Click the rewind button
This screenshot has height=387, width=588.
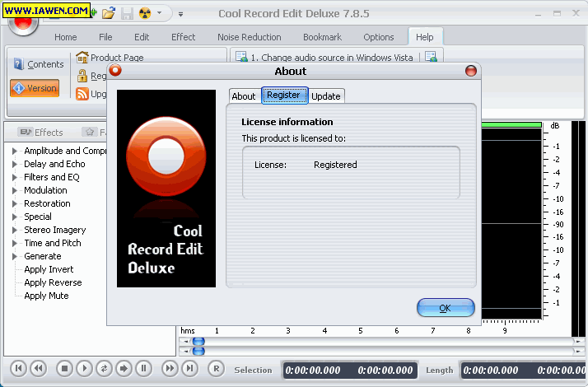coord(38,369)
